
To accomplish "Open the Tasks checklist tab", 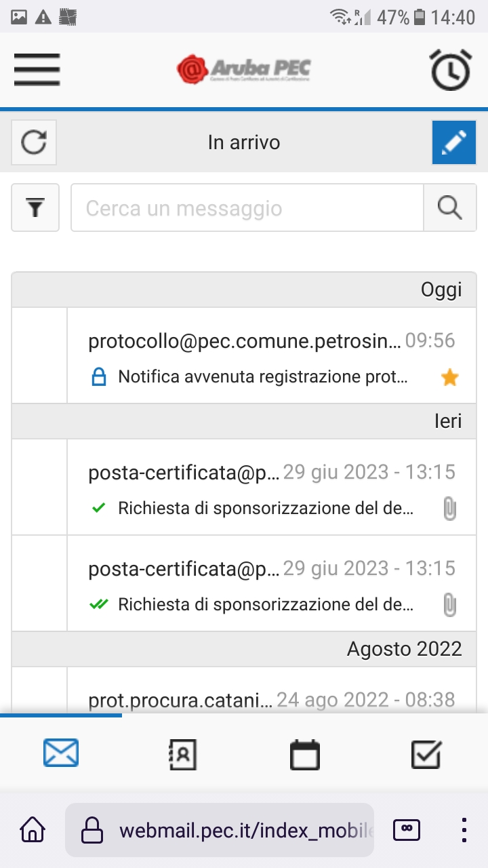I will click(426, 753).
